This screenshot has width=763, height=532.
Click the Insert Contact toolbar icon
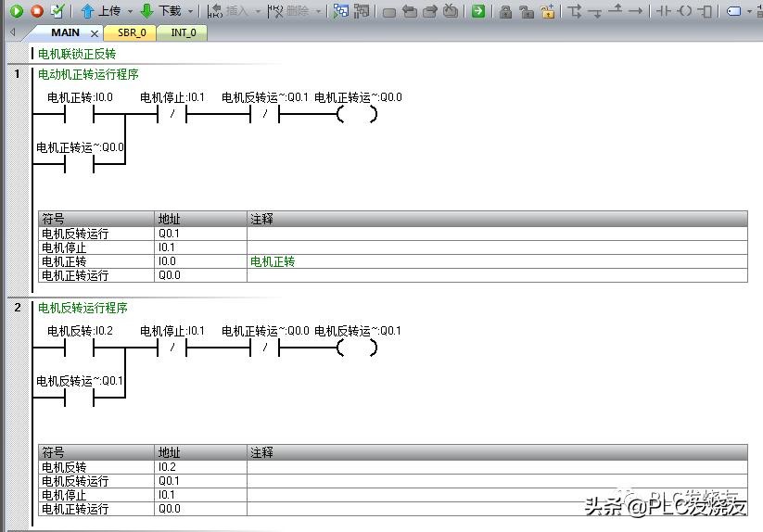click(664, 11)
